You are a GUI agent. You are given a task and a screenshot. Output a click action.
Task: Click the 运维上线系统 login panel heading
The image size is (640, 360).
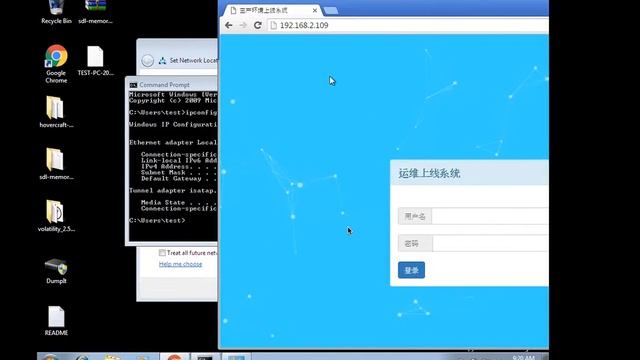pyautogui.click(x=429, y=173)
